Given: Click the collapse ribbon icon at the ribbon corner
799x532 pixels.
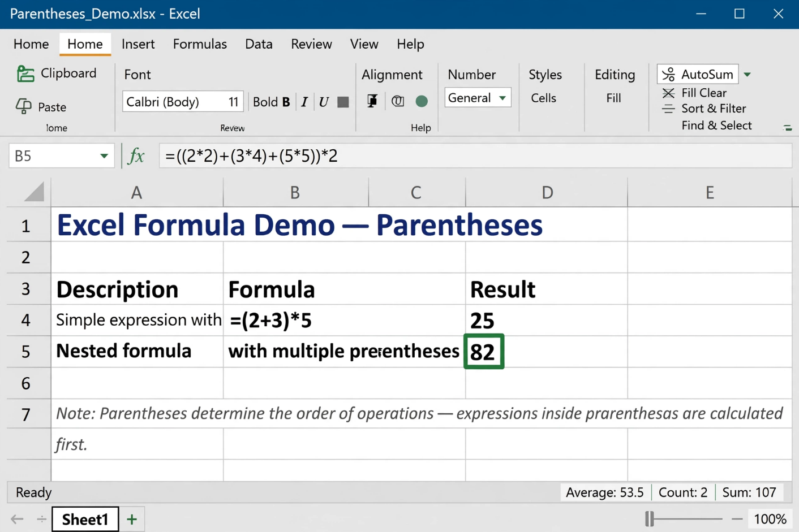Looking at the screenshot, I should tap(787, 128).
